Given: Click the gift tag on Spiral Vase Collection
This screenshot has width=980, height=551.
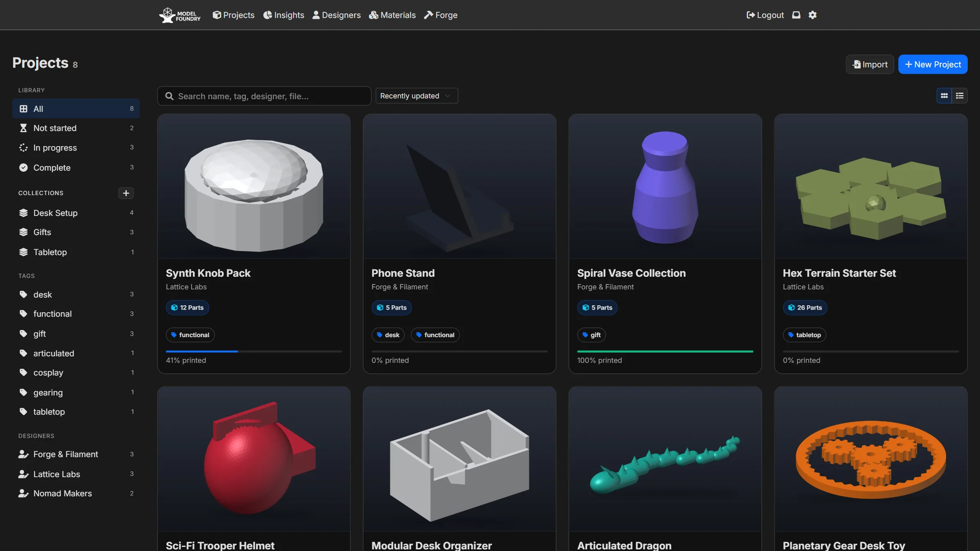Looking at the screenshot, I should tap(591, 335).
